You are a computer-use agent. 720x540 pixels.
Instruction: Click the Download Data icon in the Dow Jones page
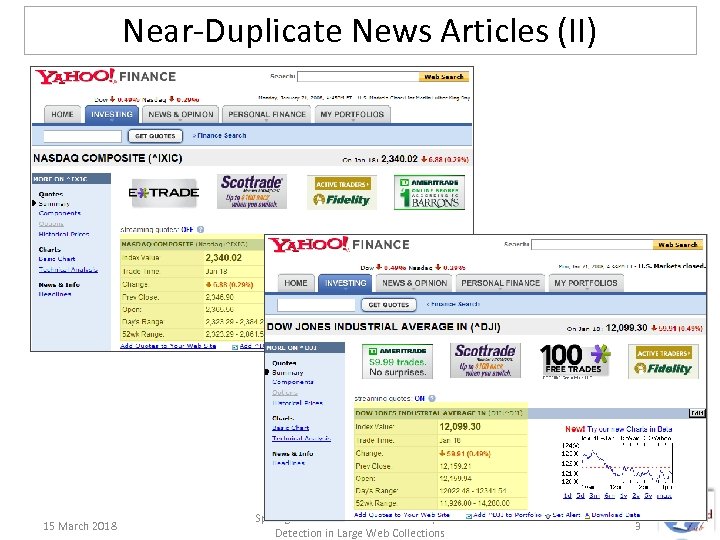pyautogui.click(x=587, y=515)
